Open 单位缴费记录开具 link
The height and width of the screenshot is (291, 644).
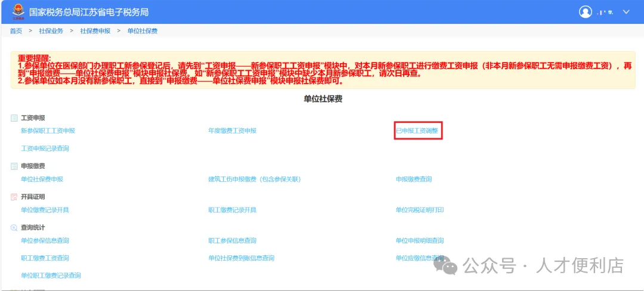point(45,210)
